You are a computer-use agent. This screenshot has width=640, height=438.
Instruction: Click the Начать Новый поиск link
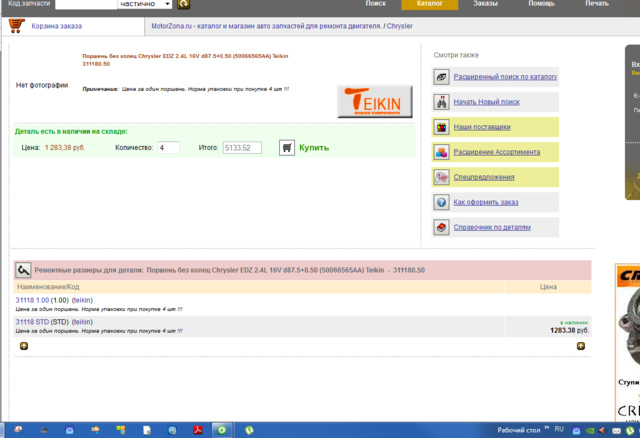pos(487,102)
